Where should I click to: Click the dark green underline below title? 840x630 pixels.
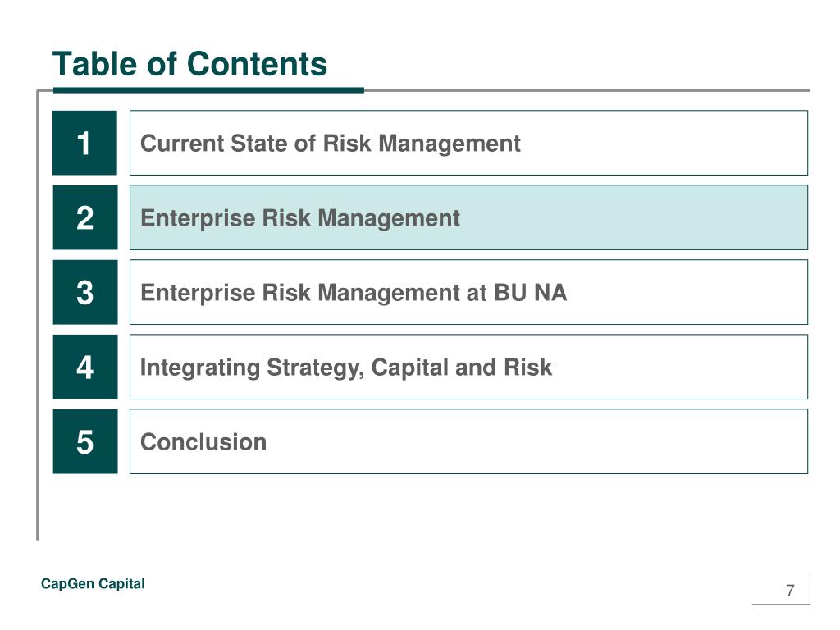[x=208, y=90]
